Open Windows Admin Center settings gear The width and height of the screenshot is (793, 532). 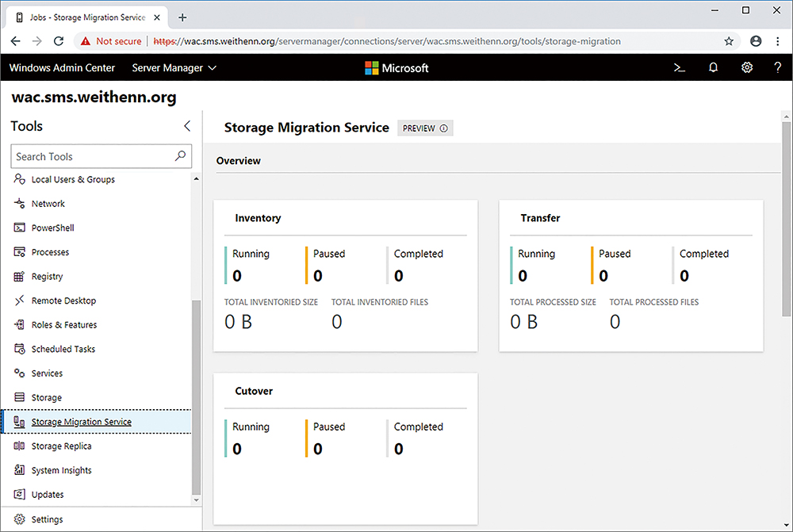tap(747, 67)
